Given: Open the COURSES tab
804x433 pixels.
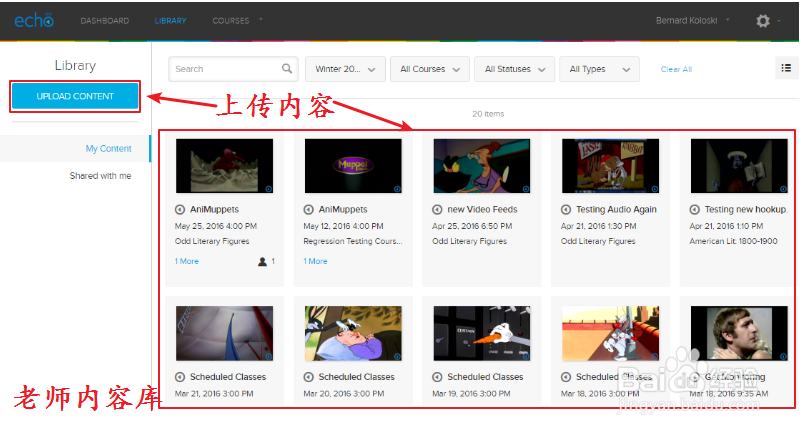Looking at the screenshot, I should click(231, 21).
